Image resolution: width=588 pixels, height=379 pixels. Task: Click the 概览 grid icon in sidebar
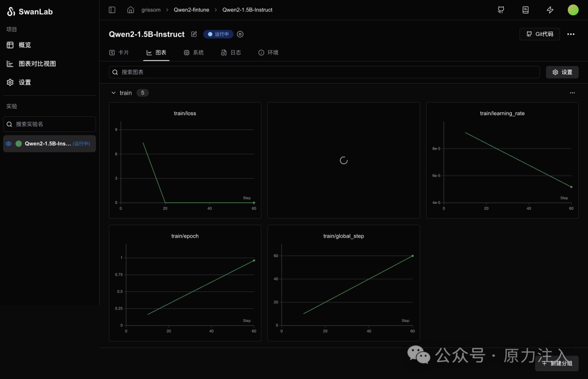click(x=10, y=45)
